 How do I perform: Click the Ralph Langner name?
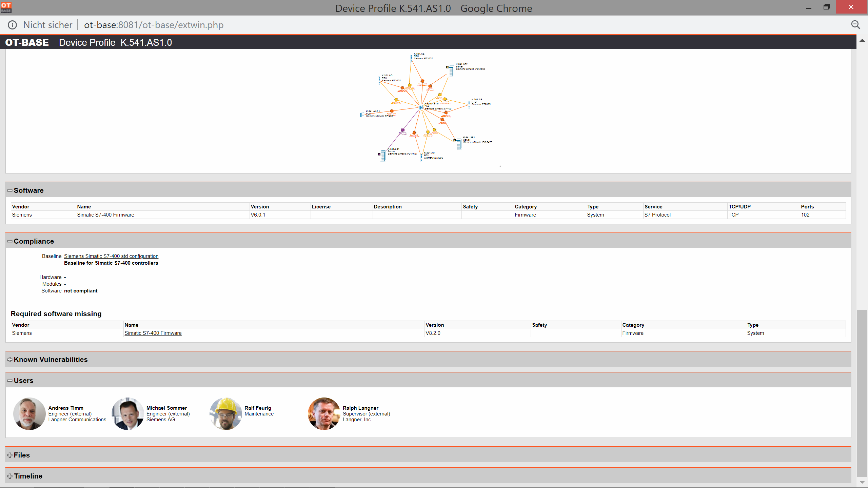[360, 408]
